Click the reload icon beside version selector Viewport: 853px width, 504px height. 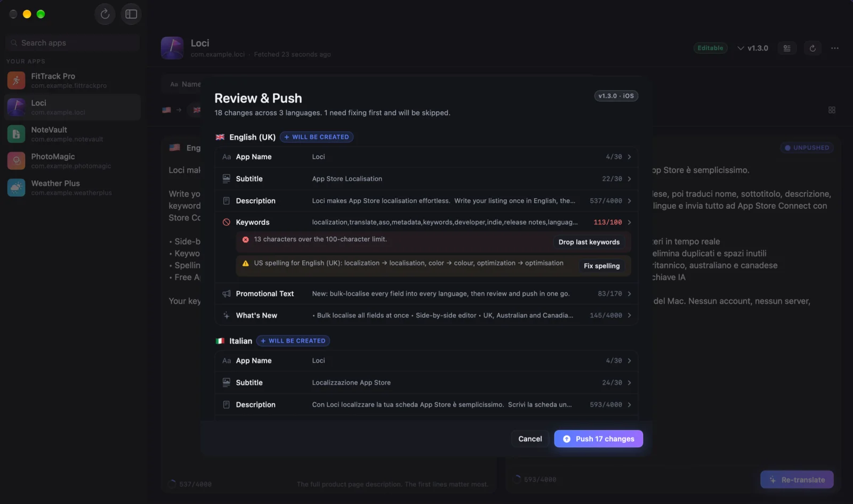click(812, 48)
